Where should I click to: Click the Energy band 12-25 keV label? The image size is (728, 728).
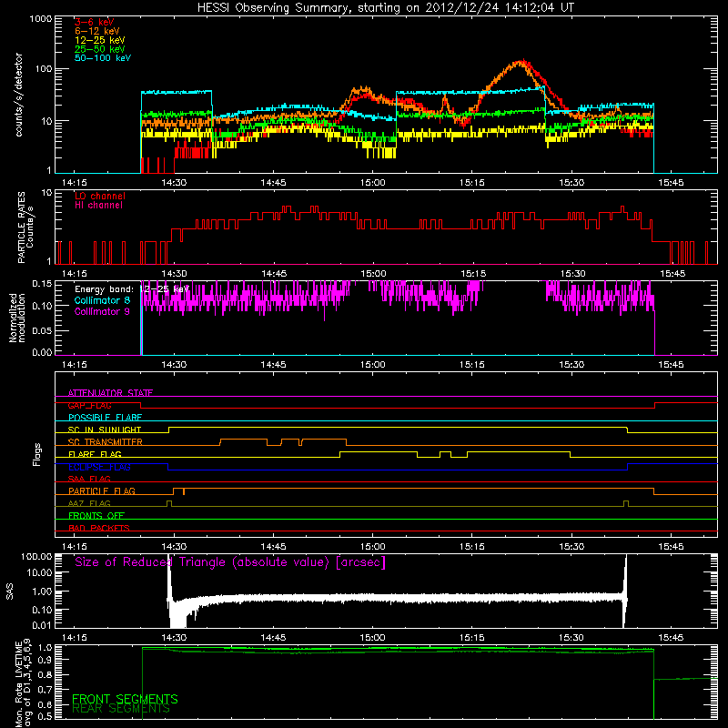click(131, 289)
